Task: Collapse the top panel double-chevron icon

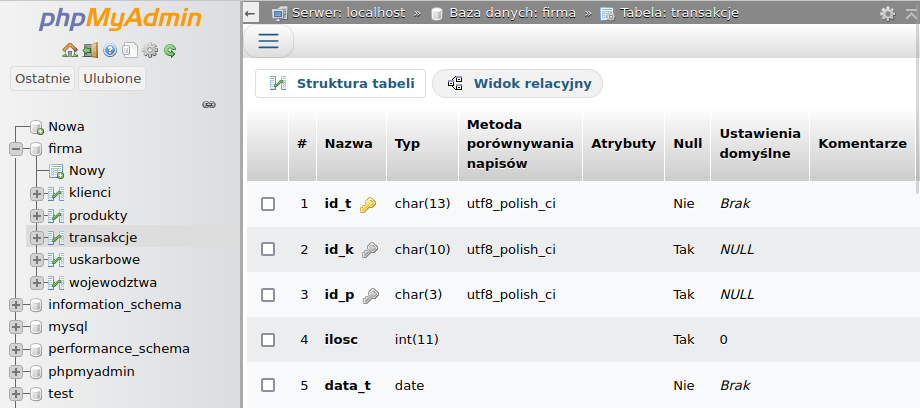Action: pyautogui.click(x=911, y=13)
